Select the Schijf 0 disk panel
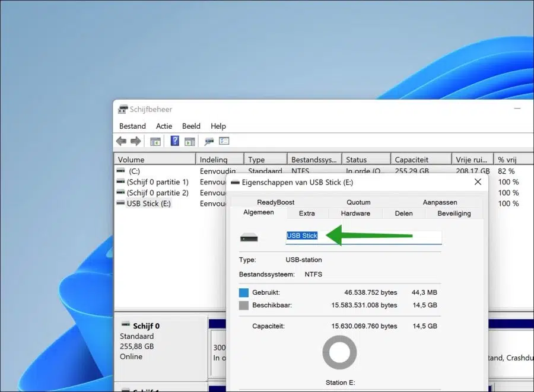This screenshot has width=534, height=392. (x=161, y=349)
